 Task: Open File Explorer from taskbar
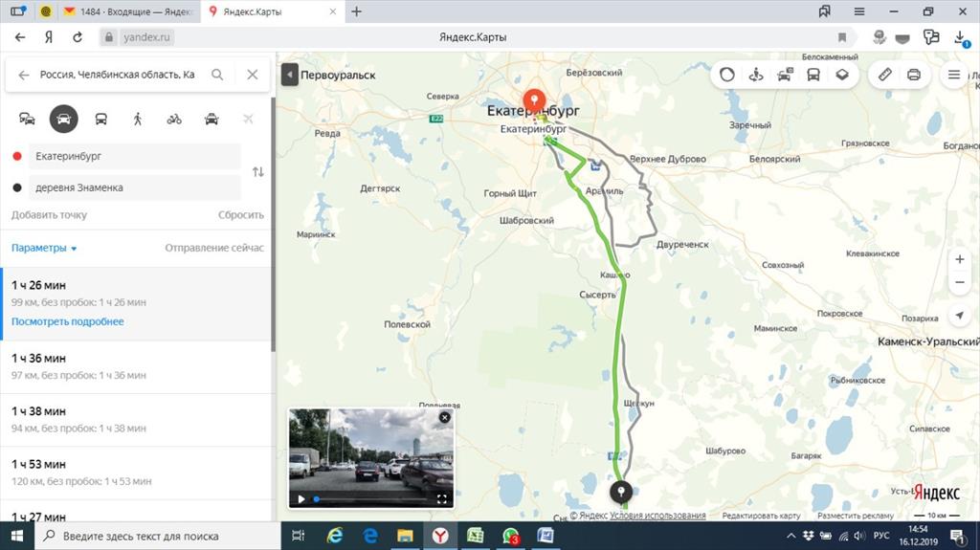coord(405,536)
